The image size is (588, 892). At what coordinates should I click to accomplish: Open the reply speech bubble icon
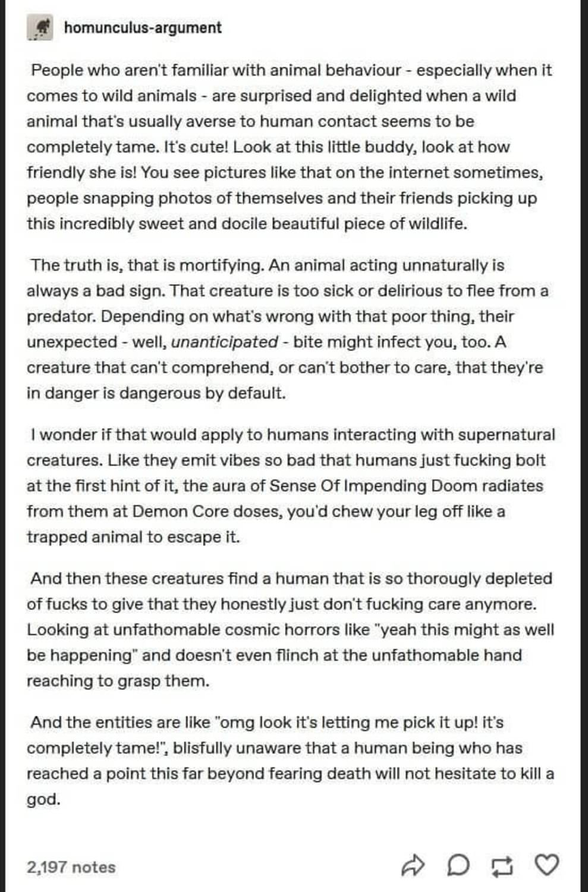(458, 865)
